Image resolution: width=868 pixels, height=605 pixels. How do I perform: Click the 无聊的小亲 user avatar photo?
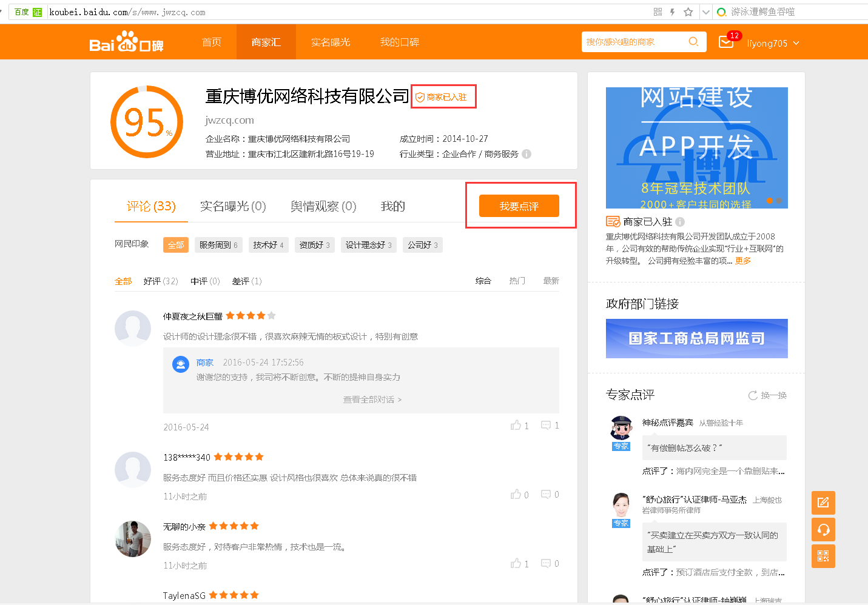pos(133,538)
